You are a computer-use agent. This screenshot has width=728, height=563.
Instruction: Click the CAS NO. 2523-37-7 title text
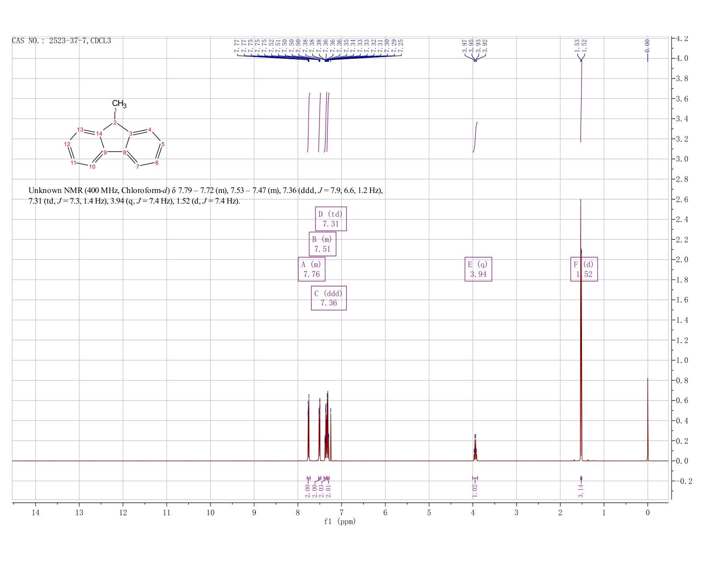61,41
